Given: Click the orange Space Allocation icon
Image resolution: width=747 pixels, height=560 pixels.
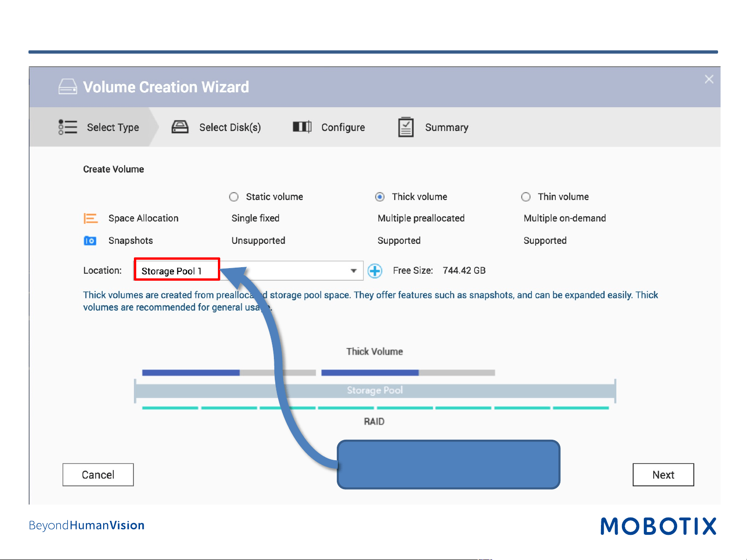Looking at the screenshot, I should [91, 218].
